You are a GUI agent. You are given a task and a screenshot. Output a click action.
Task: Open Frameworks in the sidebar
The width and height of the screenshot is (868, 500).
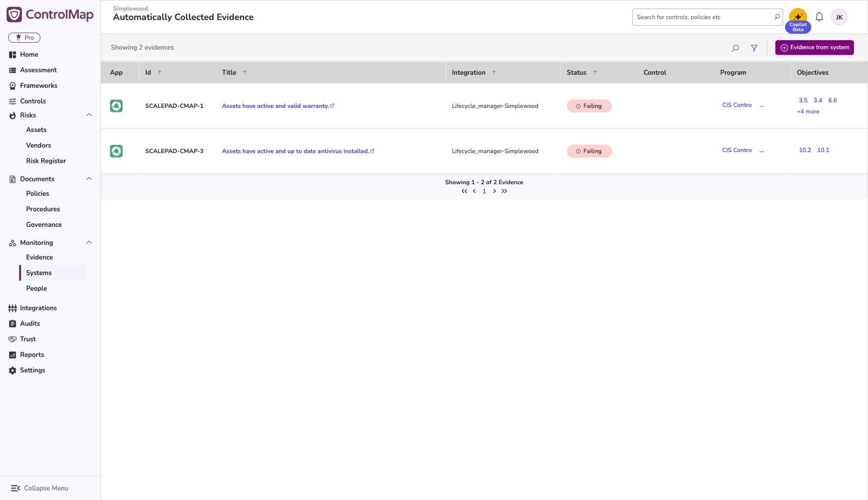pos(39,86)
